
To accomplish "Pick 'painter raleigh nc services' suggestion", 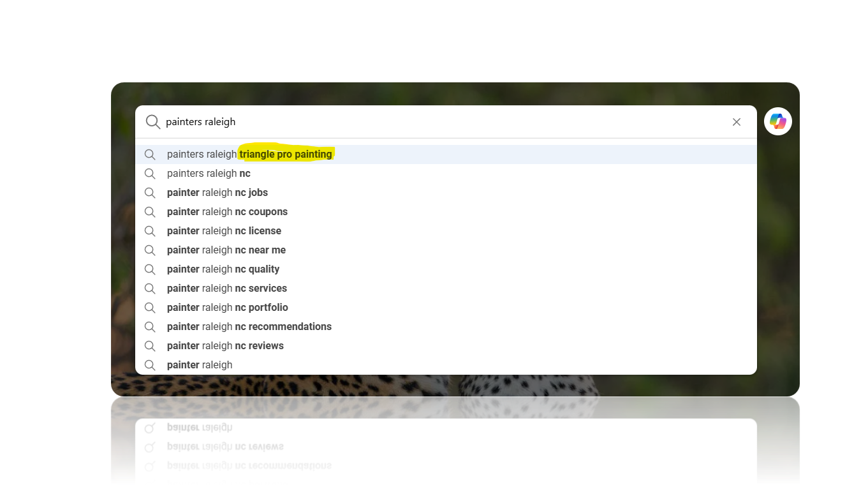I will [x=226, y=289].
